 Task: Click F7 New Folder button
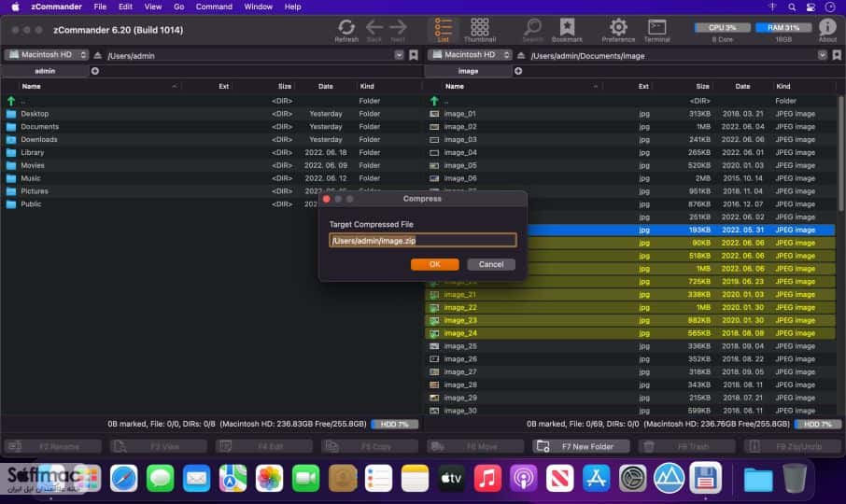[581, 446]
